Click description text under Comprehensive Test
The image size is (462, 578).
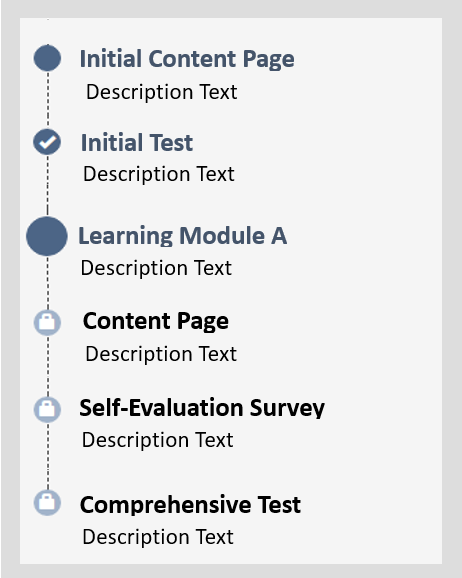158,537
